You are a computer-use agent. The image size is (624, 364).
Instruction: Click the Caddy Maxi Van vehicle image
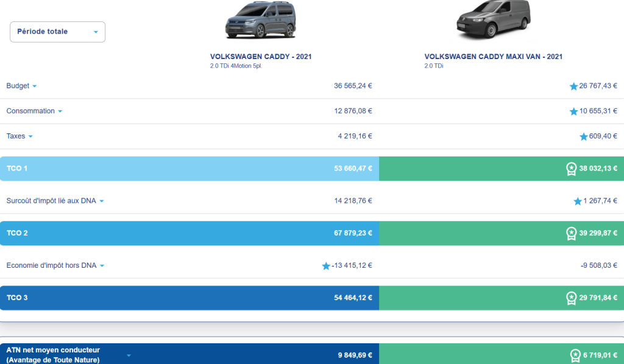[x=493, y=21]
